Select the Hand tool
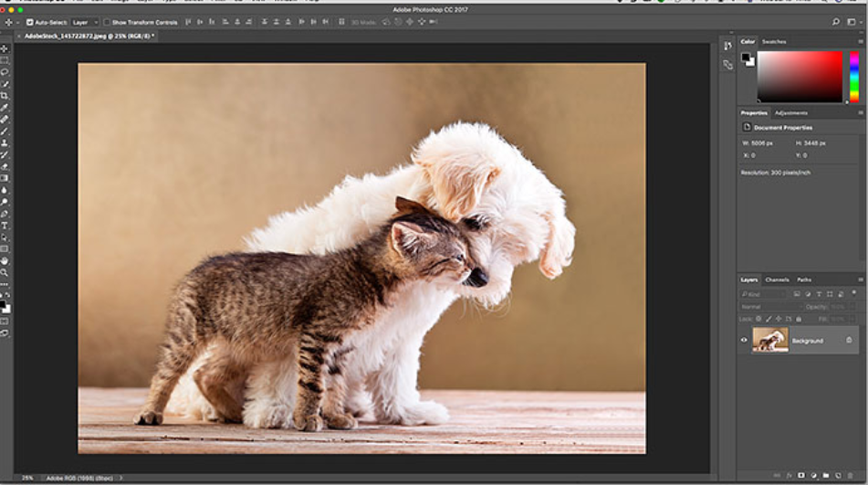 (5, 260)
